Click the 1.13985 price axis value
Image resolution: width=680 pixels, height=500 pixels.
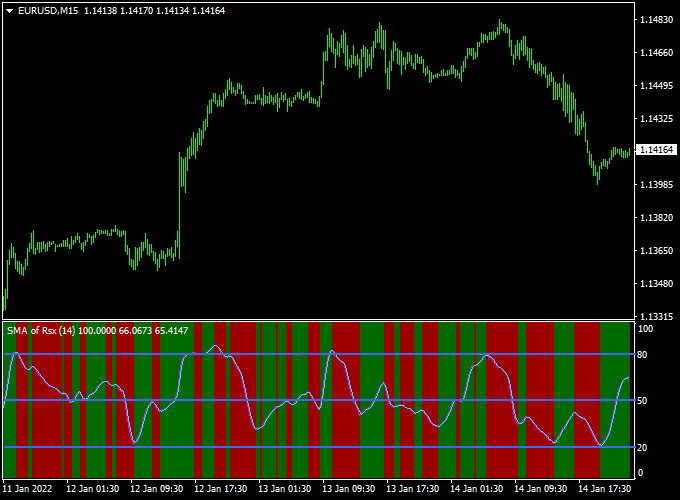pyautogui.click(x=656, y=185)
